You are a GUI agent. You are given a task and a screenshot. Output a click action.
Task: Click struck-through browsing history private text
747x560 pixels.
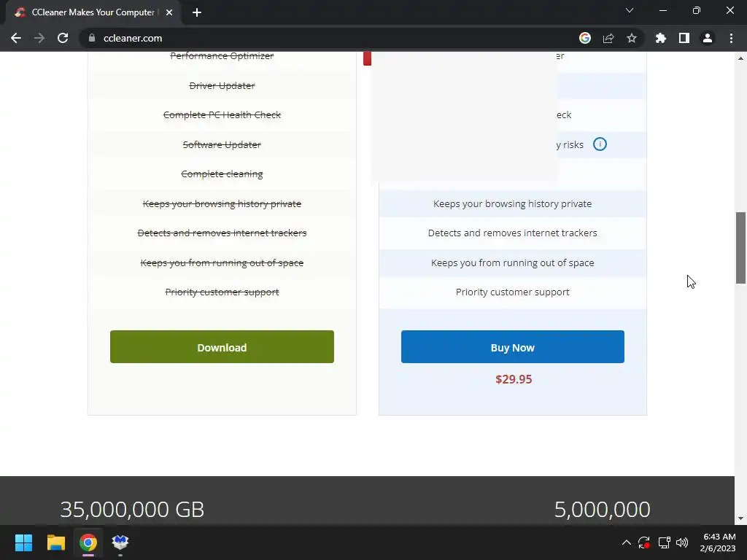222,204
